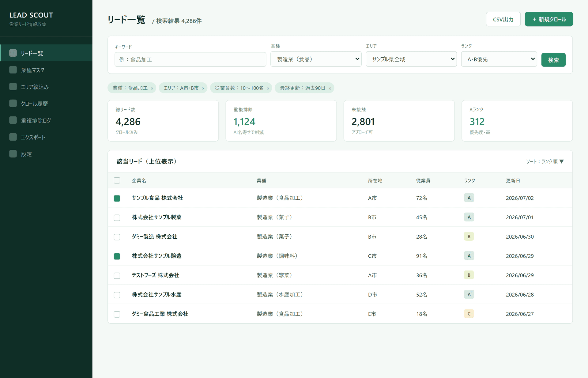Click A rank badge for サンプル食品 株式会社

(469, 198)
